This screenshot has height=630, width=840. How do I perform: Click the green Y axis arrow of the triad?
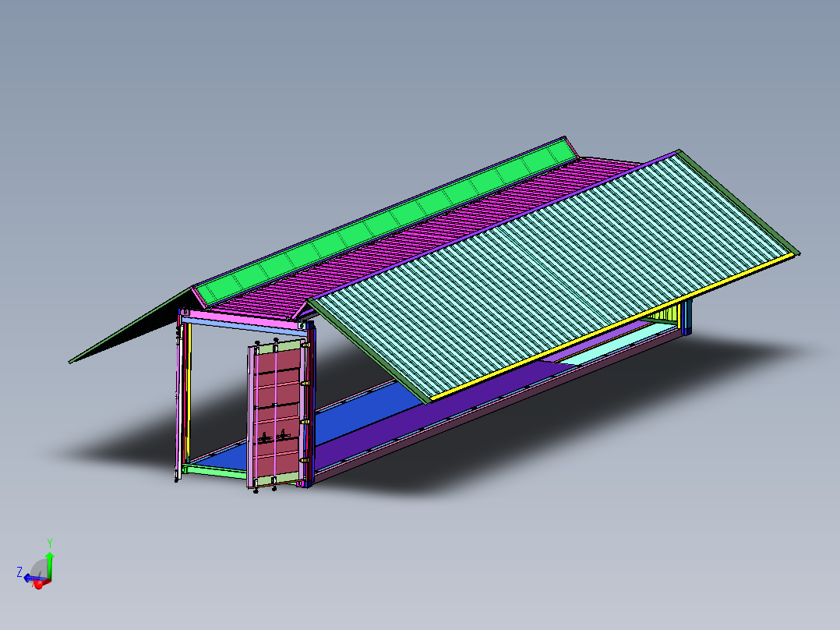pyautogui.click(x=50, y=566)
